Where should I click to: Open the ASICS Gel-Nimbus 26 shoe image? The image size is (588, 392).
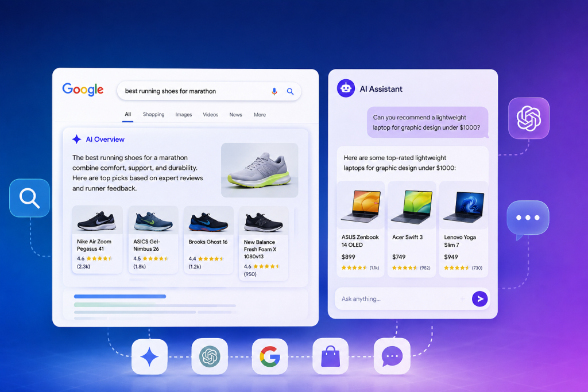pos(153,220)
